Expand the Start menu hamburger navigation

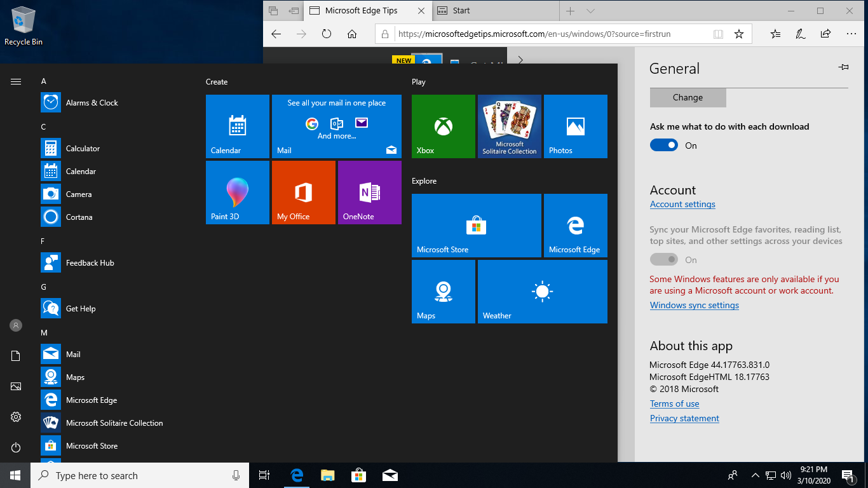[16, 81]
